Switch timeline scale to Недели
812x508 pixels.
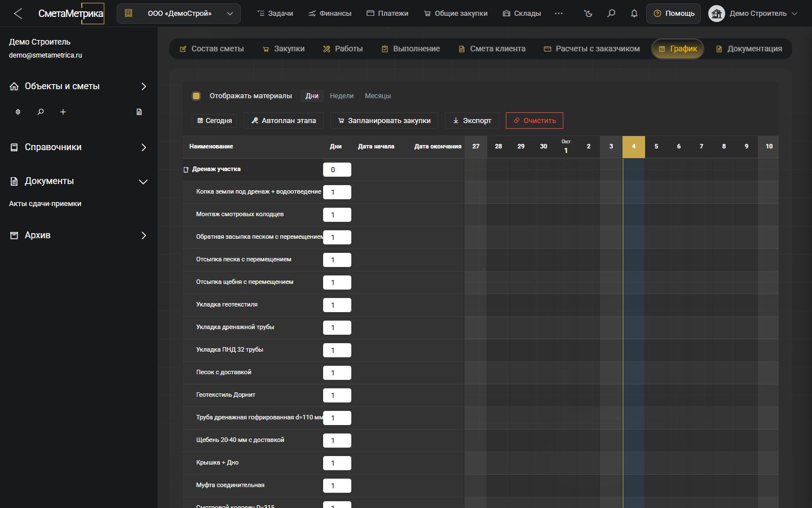342,96
